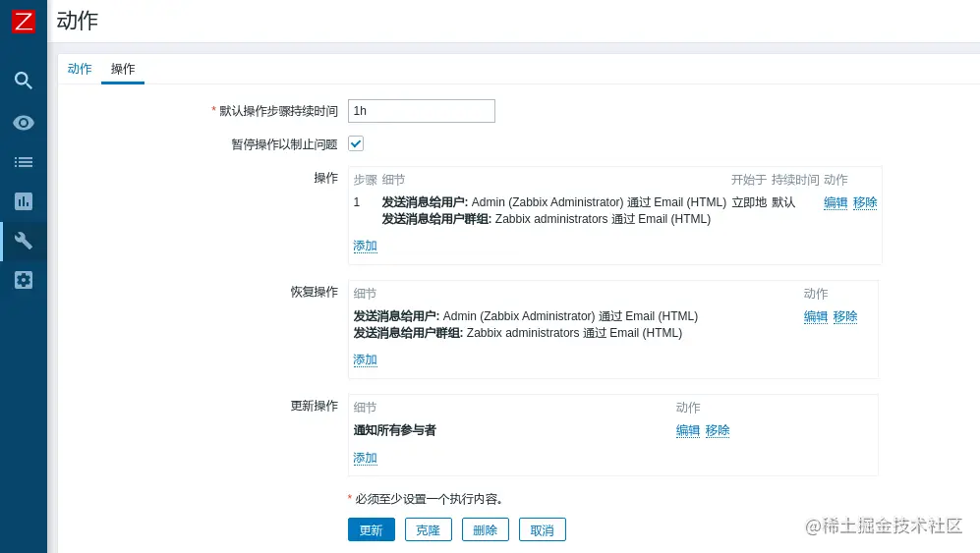Edit the 恢复操作 entry

tap(816, 316)
